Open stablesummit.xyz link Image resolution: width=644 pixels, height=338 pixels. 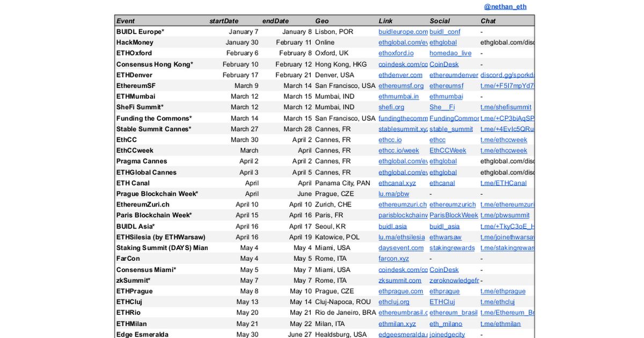click(x=403, y=129)
